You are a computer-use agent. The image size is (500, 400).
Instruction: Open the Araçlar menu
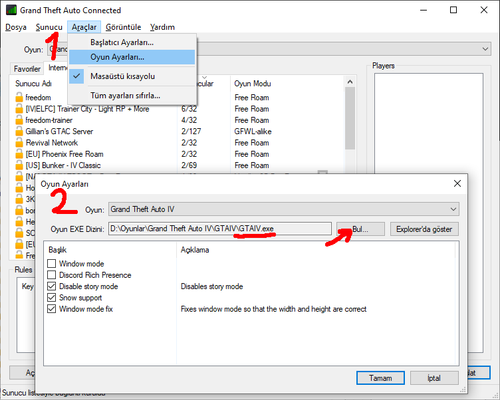84,27
